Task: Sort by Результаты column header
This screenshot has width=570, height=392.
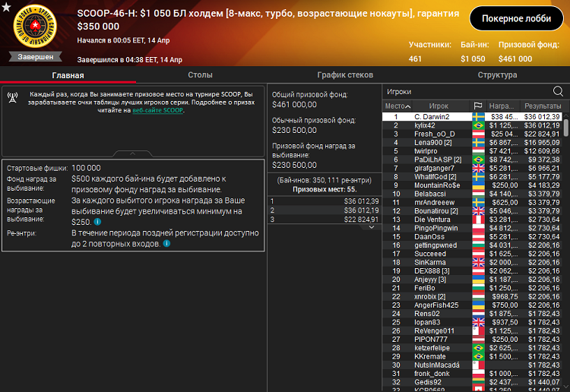Action: pyautogui.click(x=543, y=106)
